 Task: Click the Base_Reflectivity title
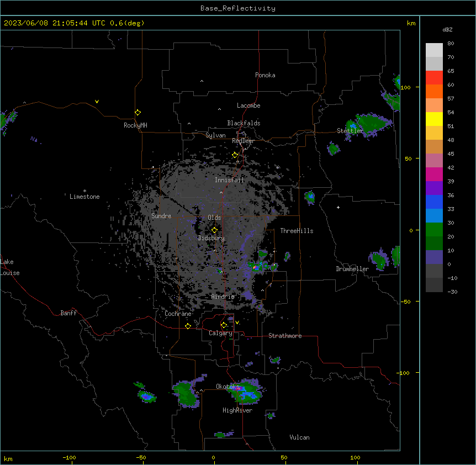click(x=238, y=8)
